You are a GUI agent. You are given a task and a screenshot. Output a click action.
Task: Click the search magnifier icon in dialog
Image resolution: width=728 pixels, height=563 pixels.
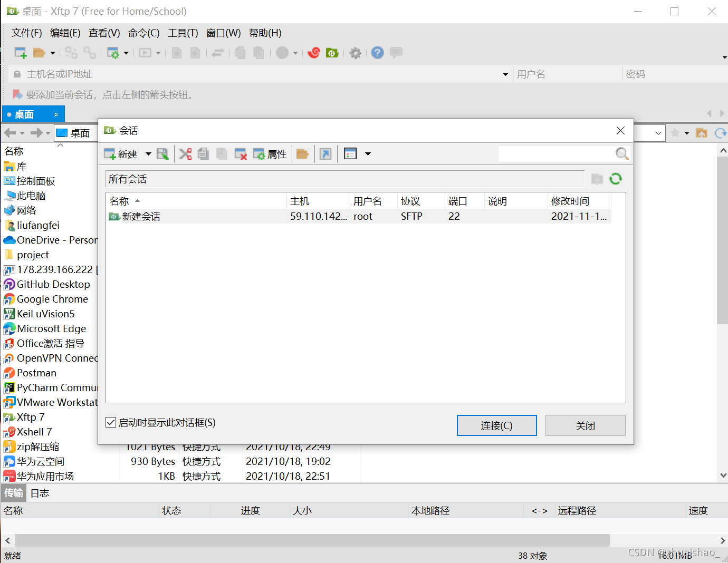(x=622, y=154)
